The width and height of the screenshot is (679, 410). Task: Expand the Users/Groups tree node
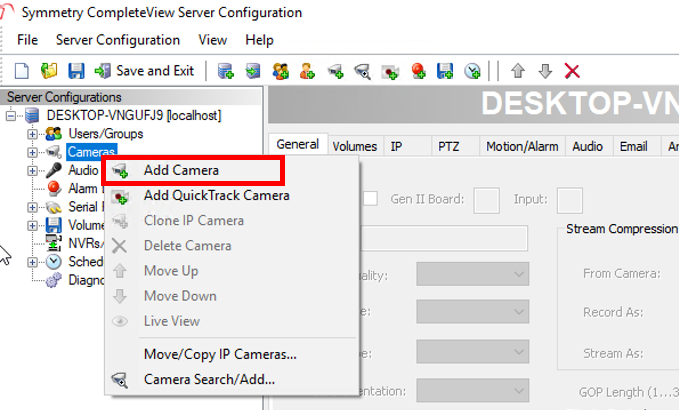click(x=33, y=134)
